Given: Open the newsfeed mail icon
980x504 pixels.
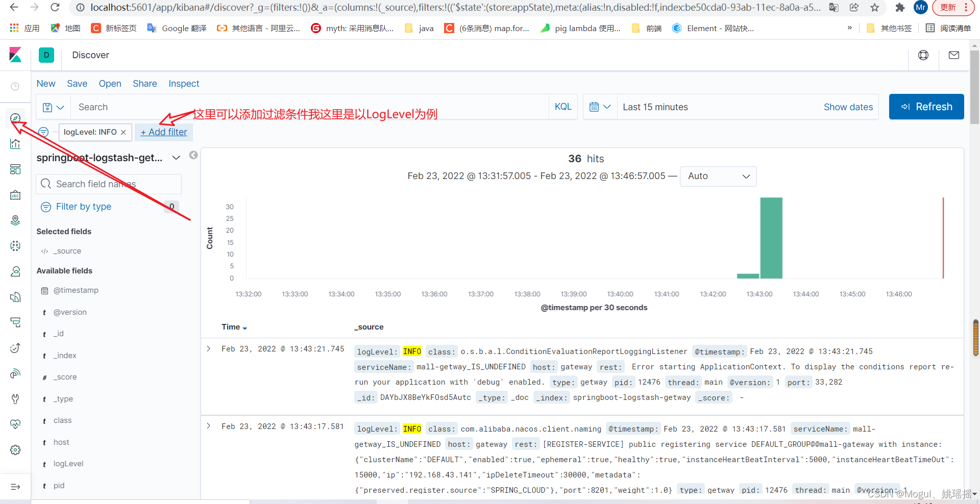Looking at the screenshot, I should tap(954, 55).
